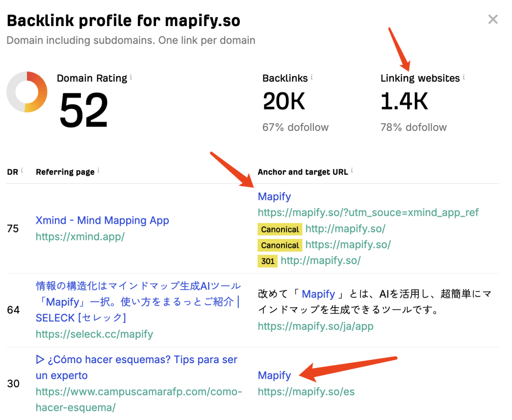The image size is (512, 420).
Task: Open the campuscamarafp.com como-hacer-esquema URL
Action: (x=139, y=400)
